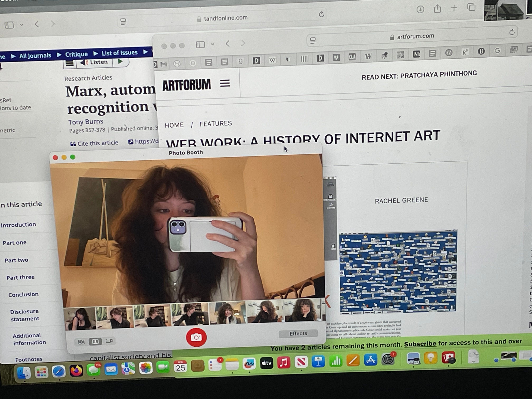This screenshot has height=399, width=532.
Task: Reload the tandfonline.com page
Action: coord(321,14)
